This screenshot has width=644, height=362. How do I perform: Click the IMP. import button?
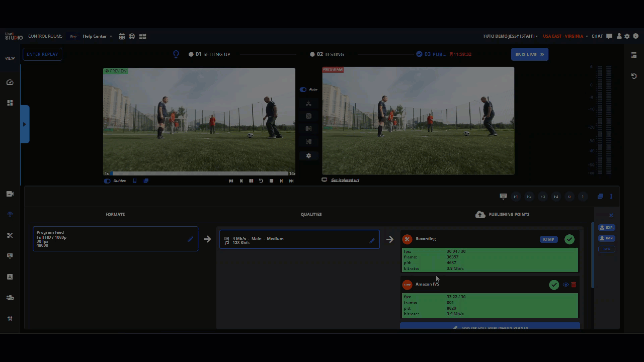click(x=606, y=238)
